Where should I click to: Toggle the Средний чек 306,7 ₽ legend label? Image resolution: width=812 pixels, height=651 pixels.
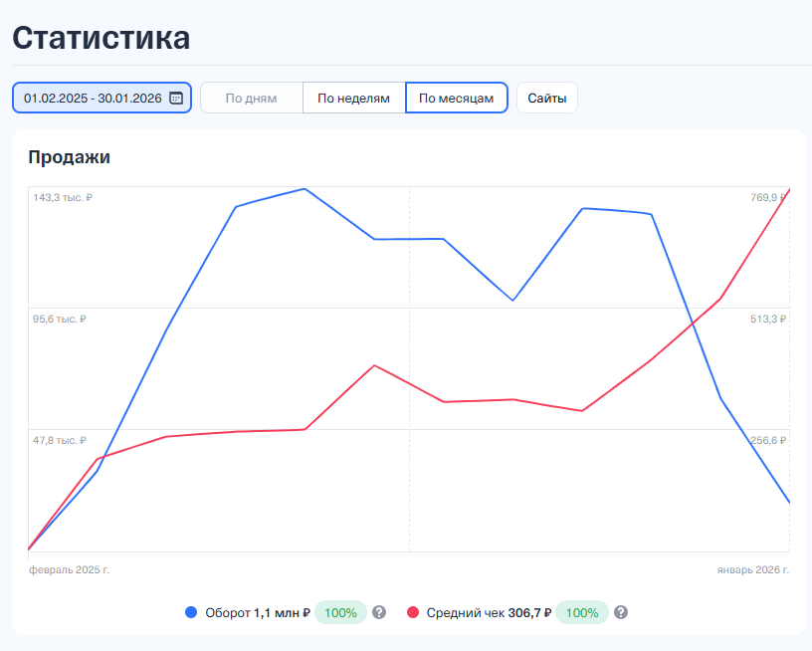click(x=489, y=612)
